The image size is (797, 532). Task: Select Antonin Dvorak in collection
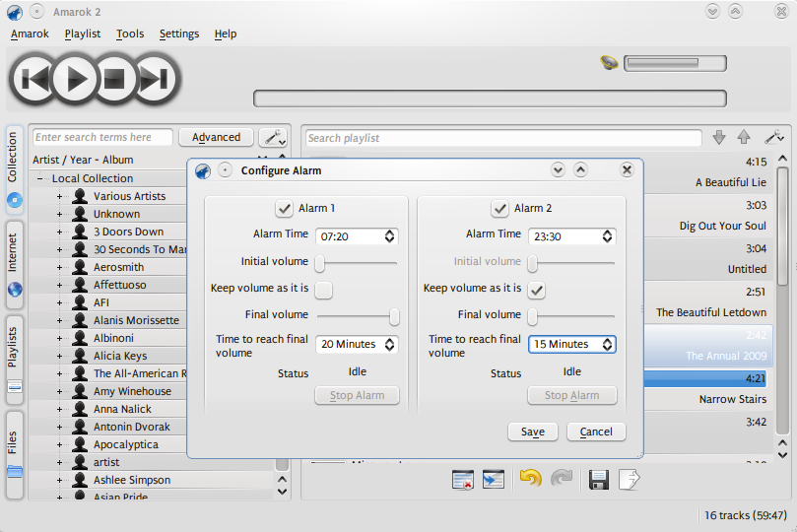(132, 427)
